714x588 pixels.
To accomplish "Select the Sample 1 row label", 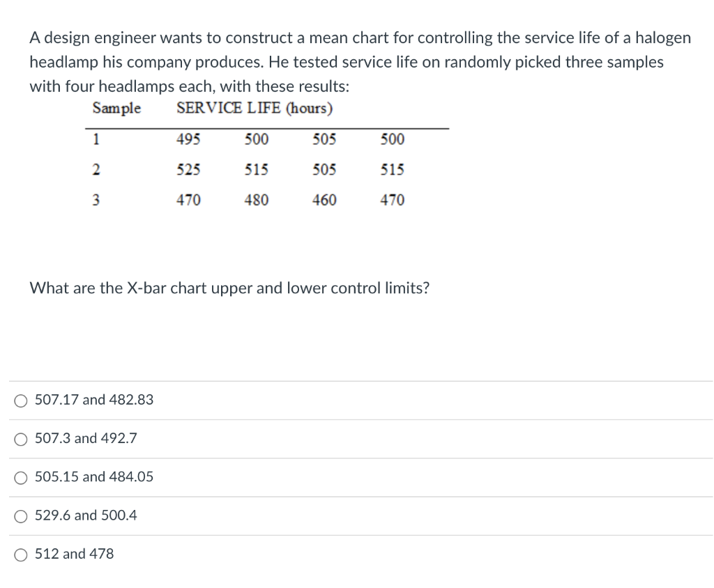I will 96,139.
